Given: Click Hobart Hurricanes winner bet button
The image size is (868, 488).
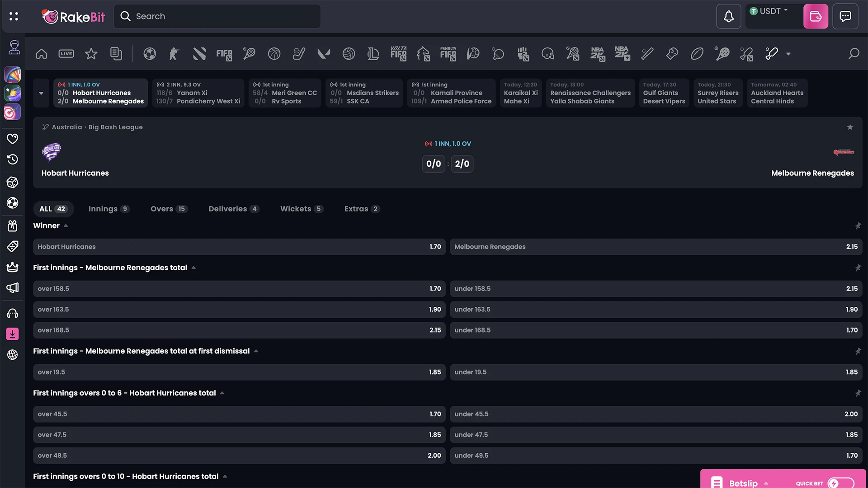Looking at the screenshot, I should 239,246.
